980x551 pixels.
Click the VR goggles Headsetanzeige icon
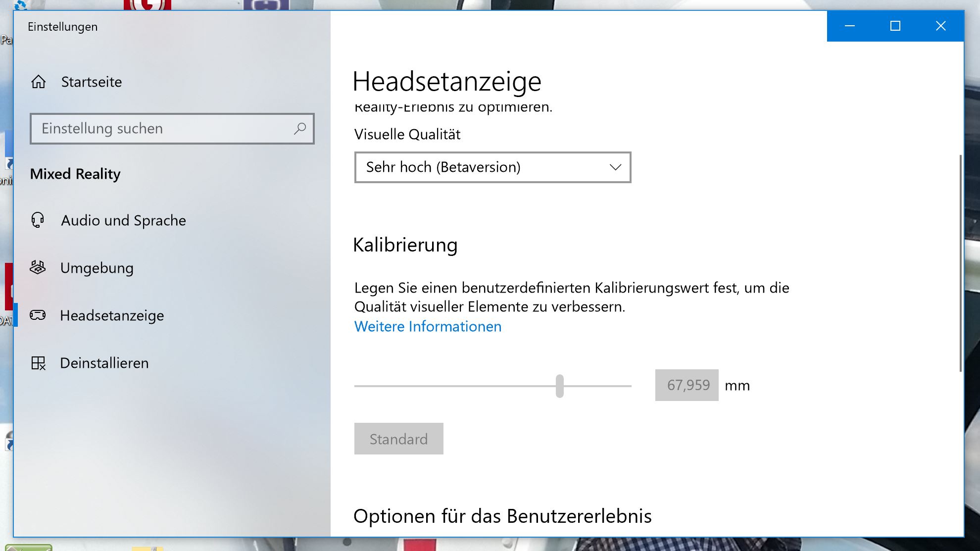[38, 315]
